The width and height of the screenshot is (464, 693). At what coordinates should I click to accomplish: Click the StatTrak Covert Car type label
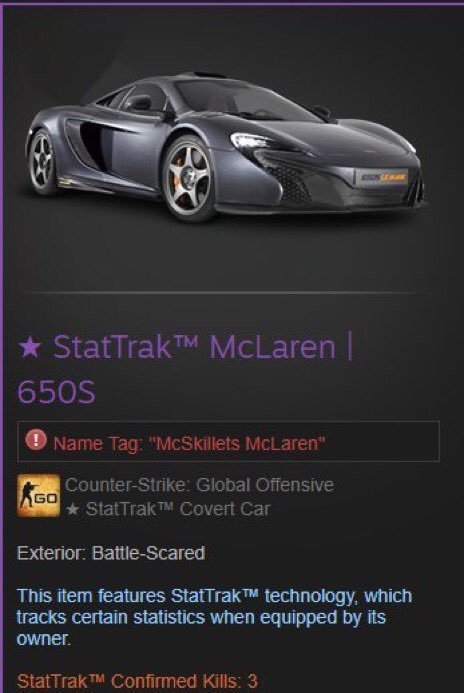tap(168, 509)
